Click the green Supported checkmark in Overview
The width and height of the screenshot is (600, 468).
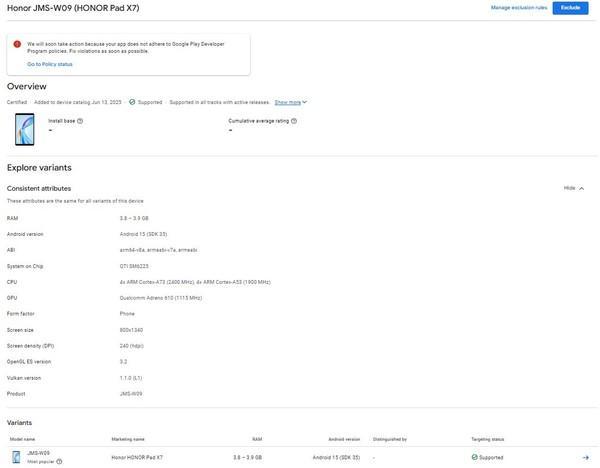click(x=132, y=102)
